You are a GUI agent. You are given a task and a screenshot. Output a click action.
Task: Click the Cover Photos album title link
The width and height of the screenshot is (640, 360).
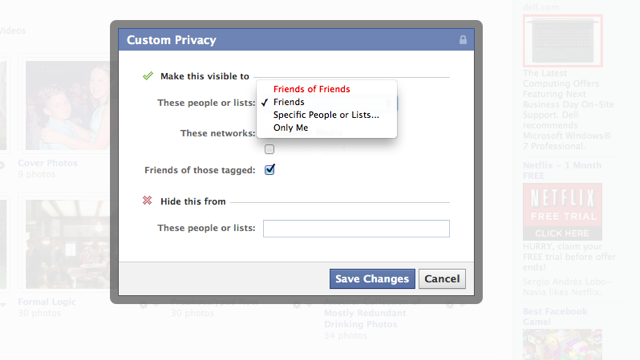(47, 163)
